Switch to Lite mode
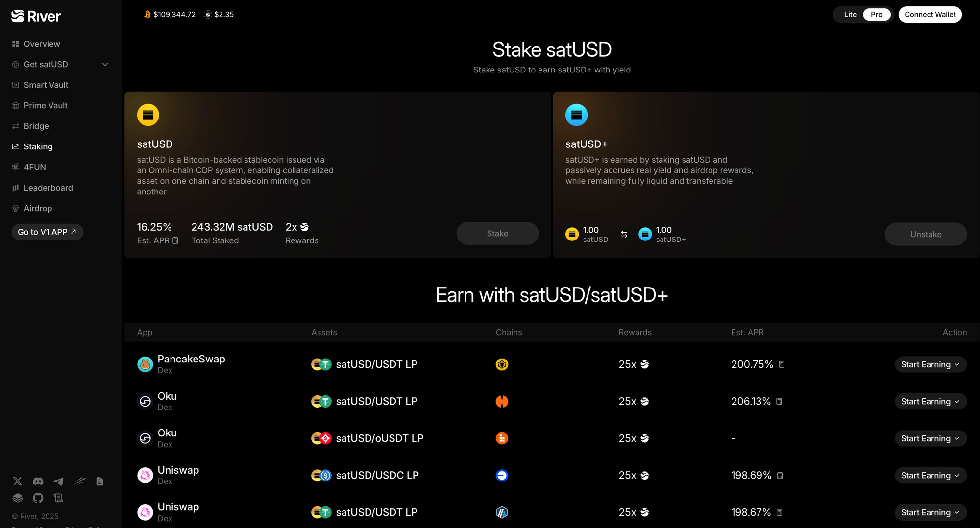The width and height of the screenshot is (980, 528). (x=850, y=15)
